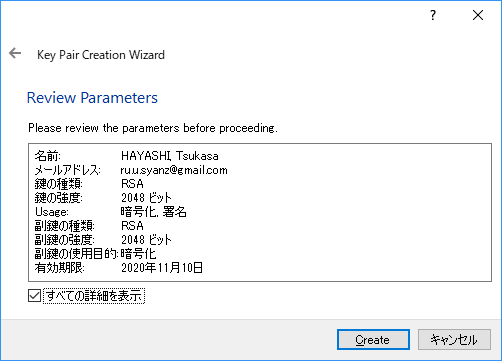
Task: Click the Usage value 暗号化, 署名
Action: (x=153, y=212)
